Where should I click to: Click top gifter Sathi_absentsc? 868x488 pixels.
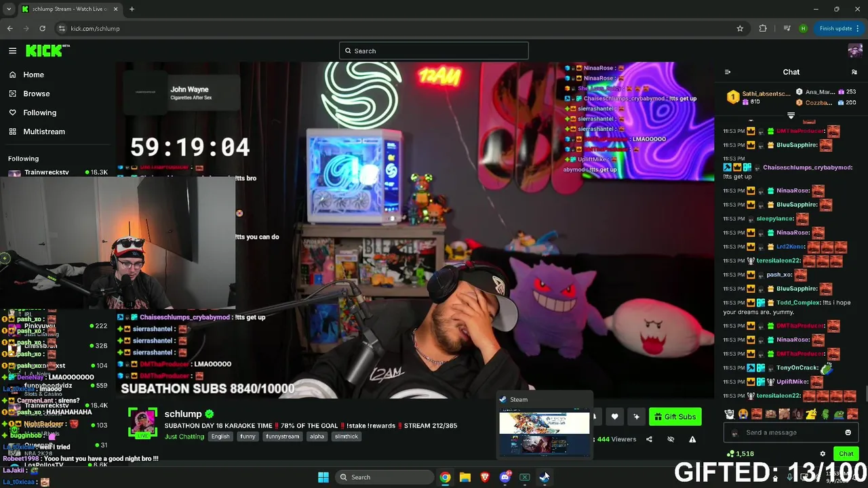[x=766, y=94]
